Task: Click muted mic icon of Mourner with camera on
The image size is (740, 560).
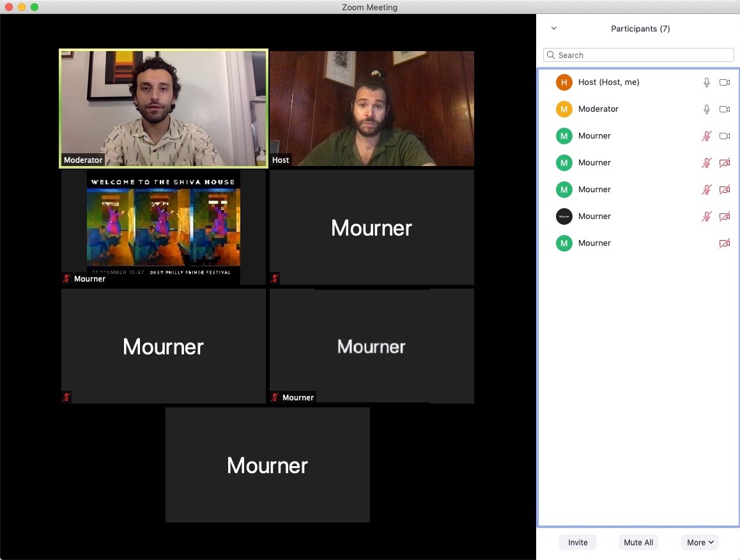Action: point(707,136)
